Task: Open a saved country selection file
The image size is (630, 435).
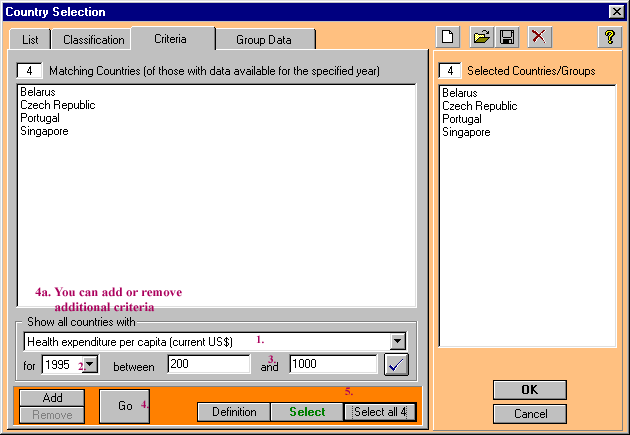Action: click(x=481, y=37)
